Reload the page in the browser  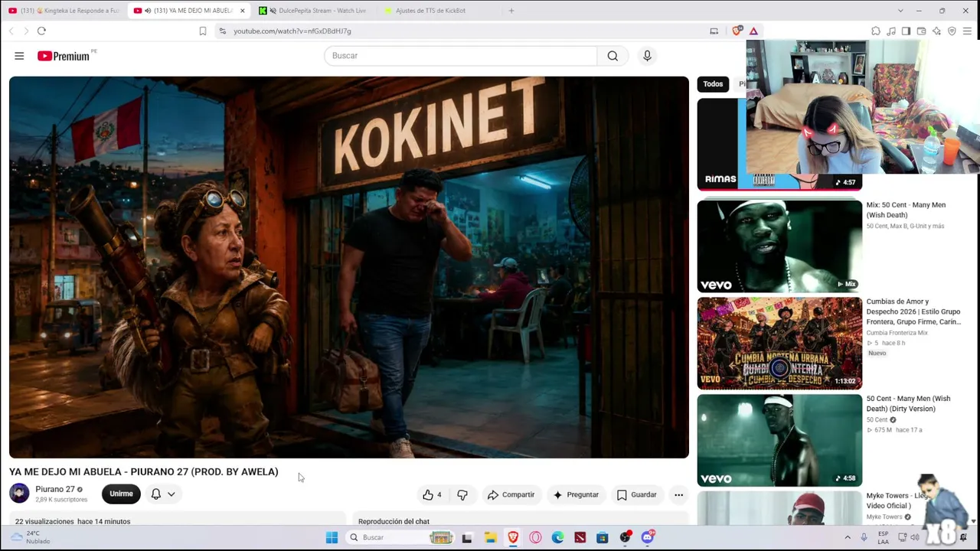pyautogui.click(x=41, y=31)
